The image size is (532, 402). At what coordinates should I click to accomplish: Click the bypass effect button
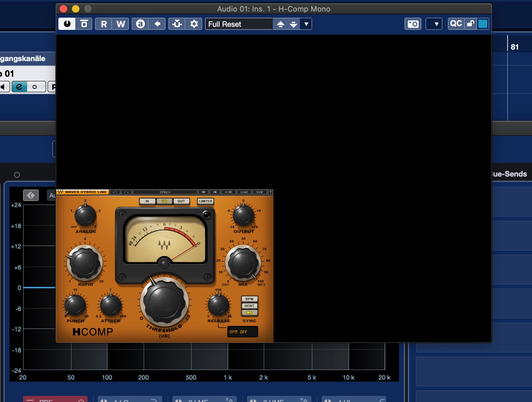[84, 24]
